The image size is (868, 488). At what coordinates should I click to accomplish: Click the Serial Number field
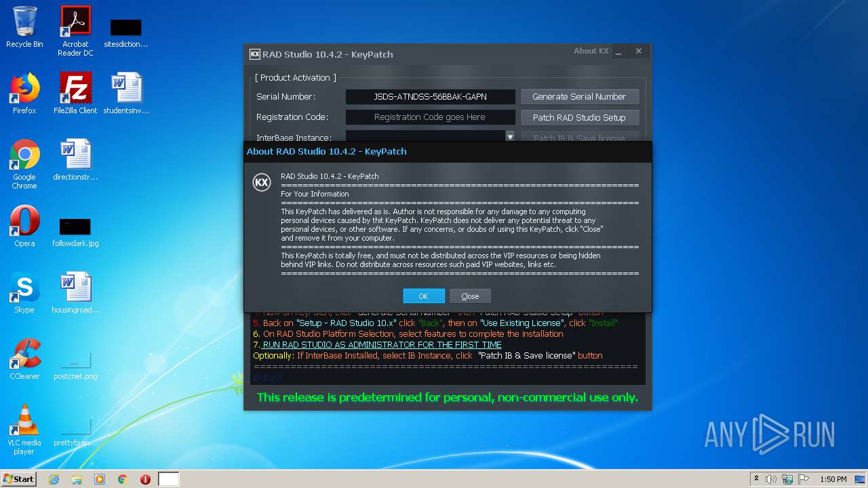tap(430, 97)
